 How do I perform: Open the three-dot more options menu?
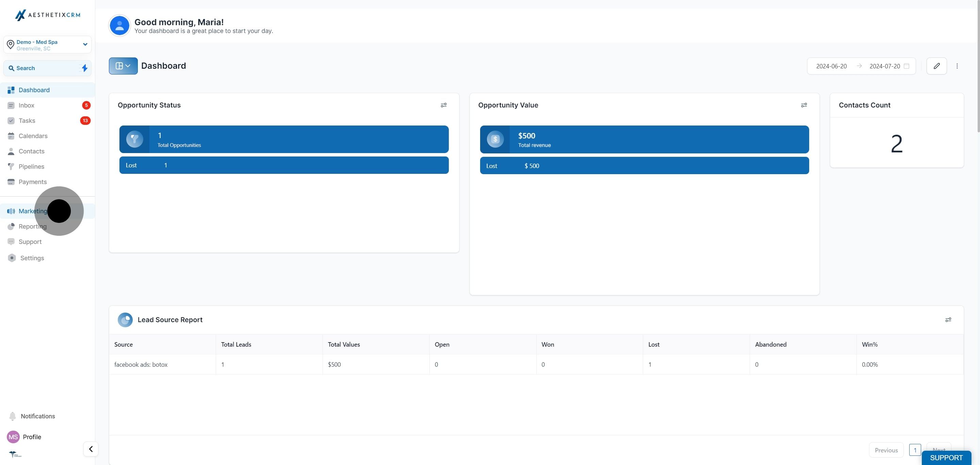[957, 66]
